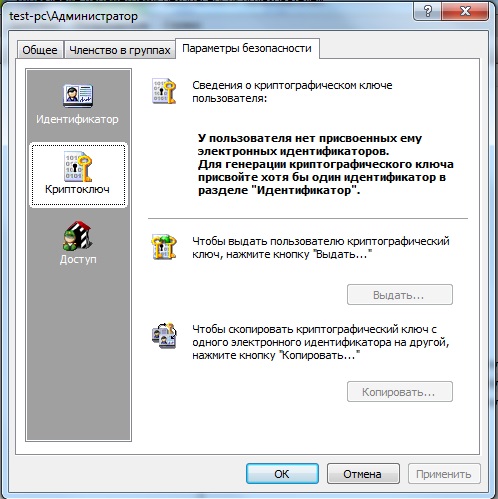Image resolution: width=498 pixels, height=499 pixels.
Task: Select the Параметры безопасности tab
Action: (x=247, y=49)
